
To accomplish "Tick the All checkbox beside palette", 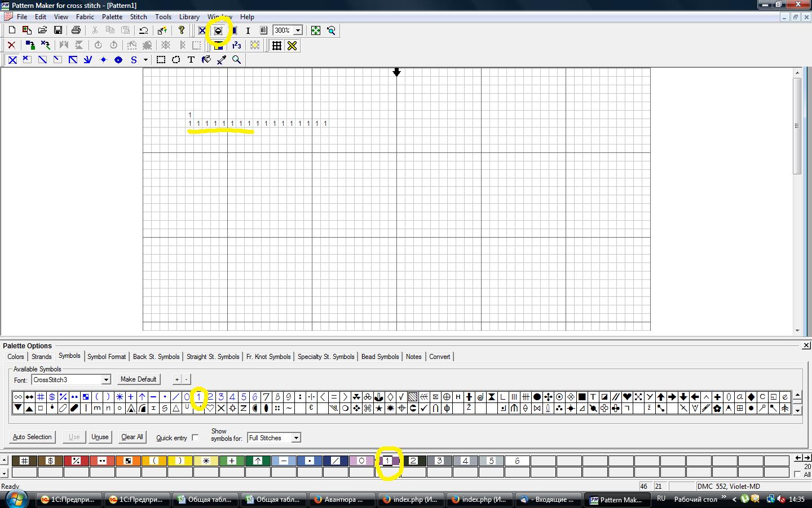I will pyautogui.click(x=797, y=474).
